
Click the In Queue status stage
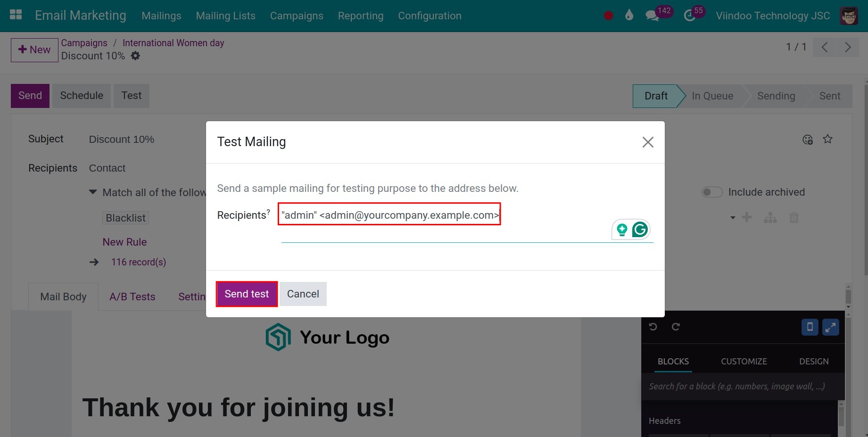(x=712, y=96)
